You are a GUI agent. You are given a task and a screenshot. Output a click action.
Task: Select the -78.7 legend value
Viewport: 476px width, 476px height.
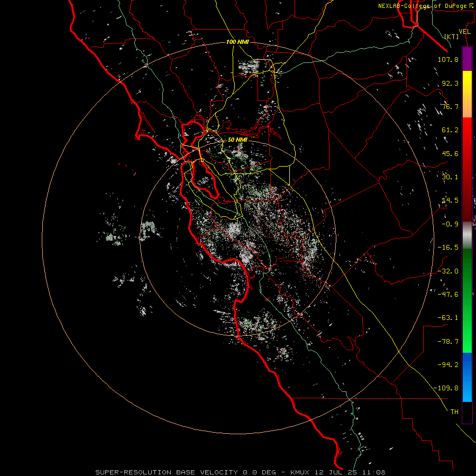[x=448, y=342]
